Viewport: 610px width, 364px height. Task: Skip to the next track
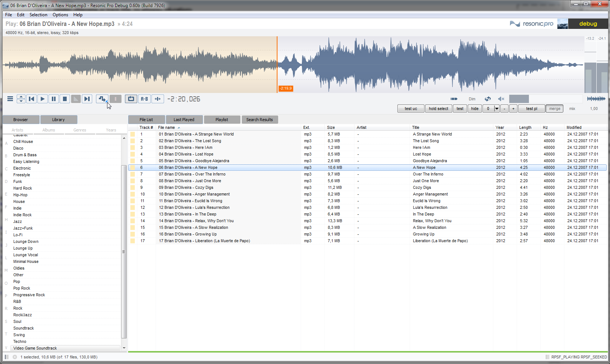pos(87,99)
